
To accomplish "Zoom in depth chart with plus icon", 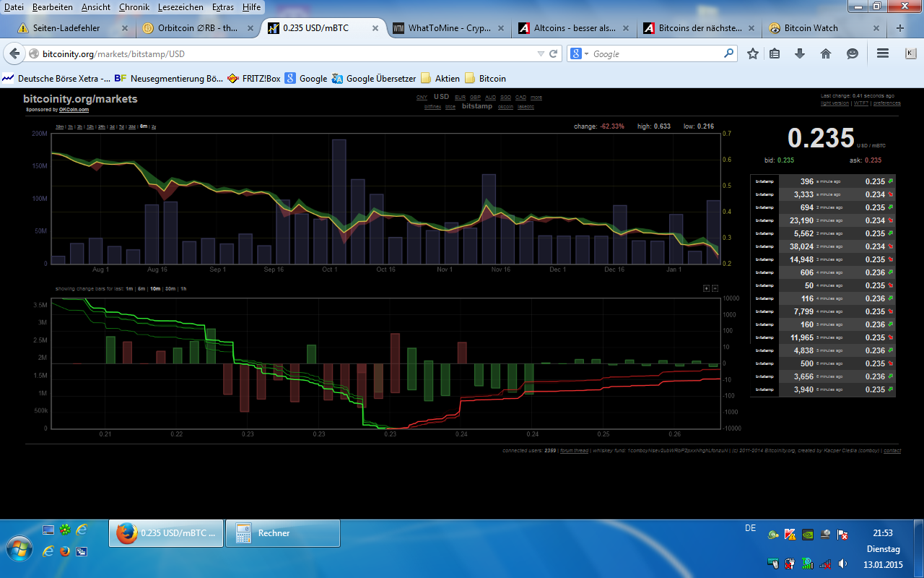I will (x=707, y=288).
